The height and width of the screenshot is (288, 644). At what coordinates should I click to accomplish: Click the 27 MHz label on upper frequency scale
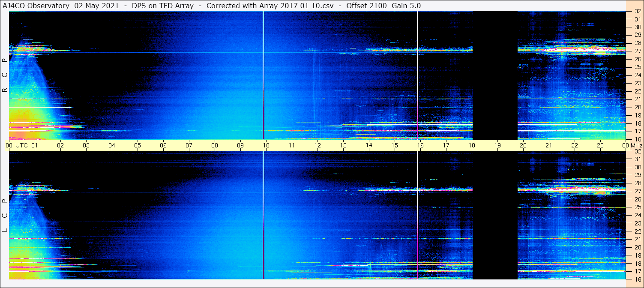tap(637, 51)
